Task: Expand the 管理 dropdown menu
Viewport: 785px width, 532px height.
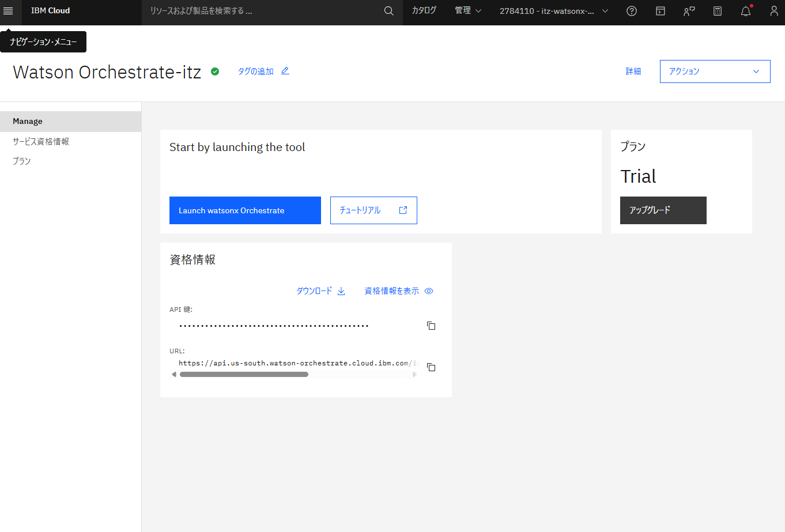Action: 468,11
